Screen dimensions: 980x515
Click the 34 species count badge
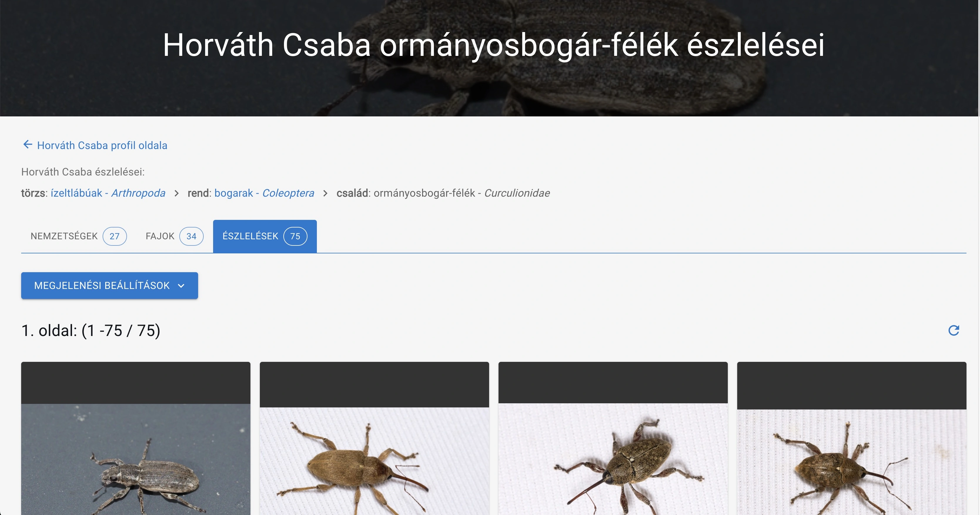[191, 236]
